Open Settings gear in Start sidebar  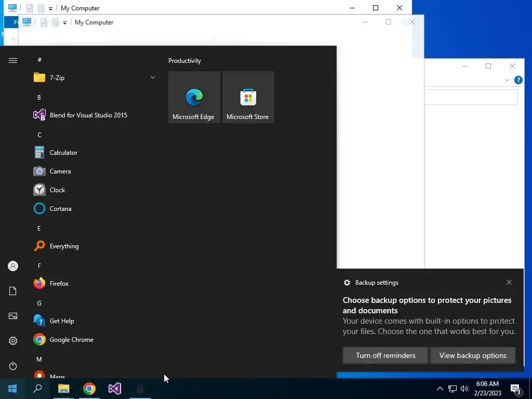point(13,341)
